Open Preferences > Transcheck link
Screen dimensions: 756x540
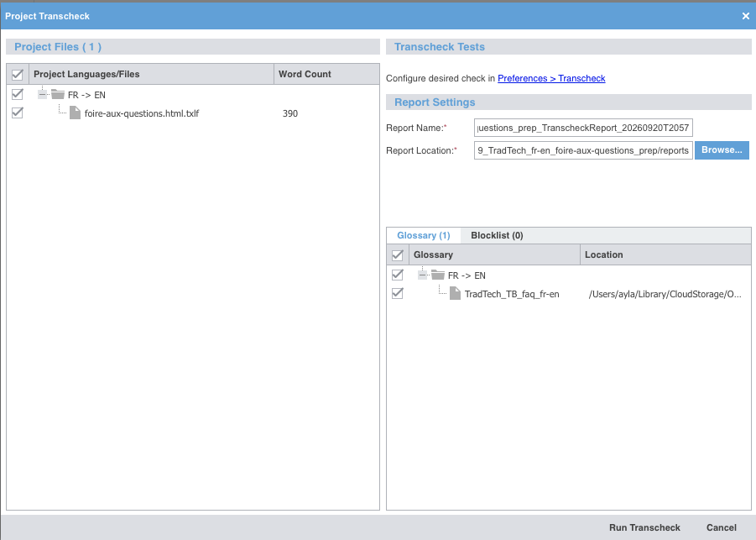pos(551,78)
